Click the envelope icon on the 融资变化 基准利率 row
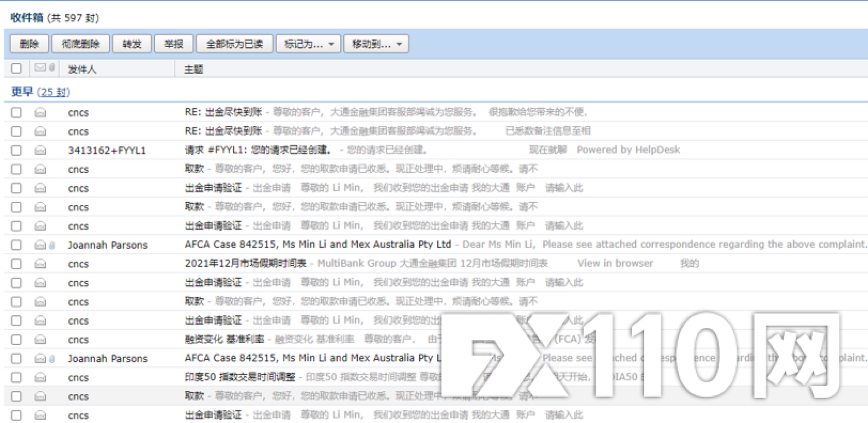 pos(40,340)
